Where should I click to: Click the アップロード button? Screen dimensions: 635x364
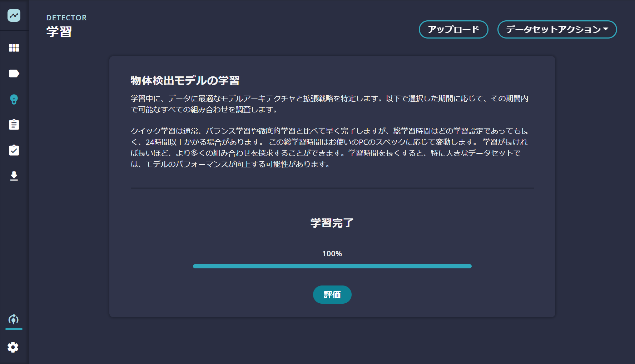tap(453, 30)
